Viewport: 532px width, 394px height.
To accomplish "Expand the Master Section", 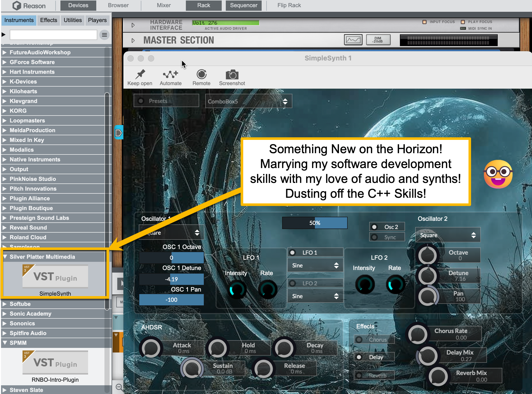I will [133, 40].
